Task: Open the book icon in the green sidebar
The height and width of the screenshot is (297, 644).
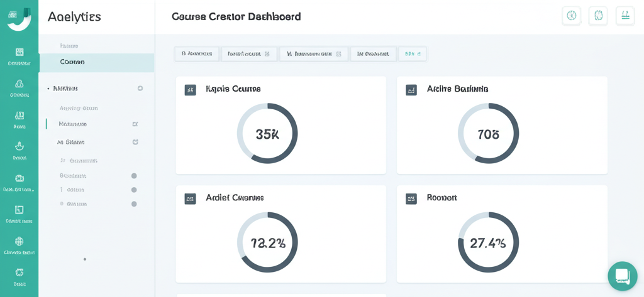Action: pos(19,116)
